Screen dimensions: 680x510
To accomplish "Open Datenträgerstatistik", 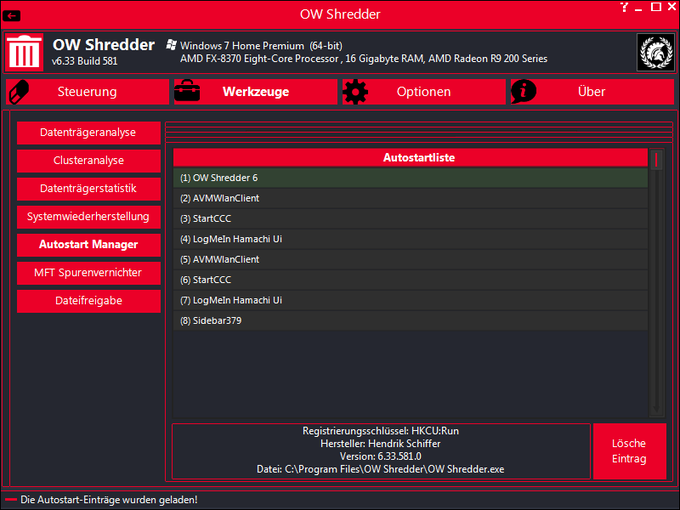I will [x=88, y=188].
